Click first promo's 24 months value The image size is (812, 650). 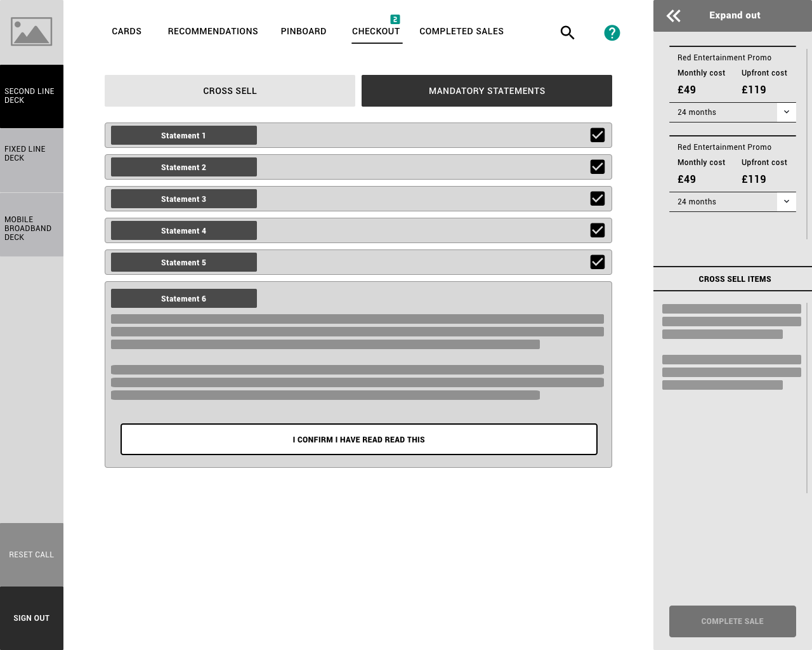(697, 112)
